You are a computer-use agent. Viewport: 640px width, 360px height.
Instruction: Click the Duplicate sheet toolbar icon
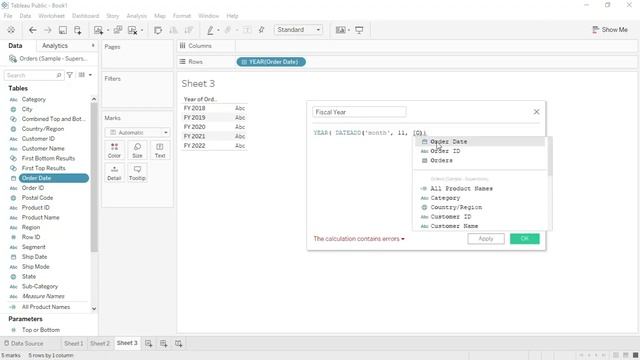pos(118,30)
